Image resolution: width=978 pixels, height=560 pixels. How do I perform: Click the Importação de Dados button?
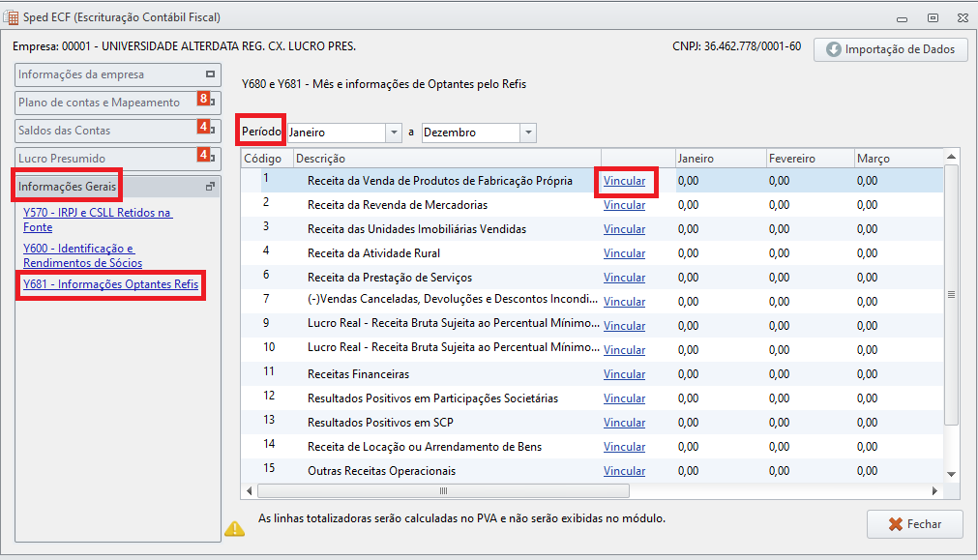coord(891,49)
